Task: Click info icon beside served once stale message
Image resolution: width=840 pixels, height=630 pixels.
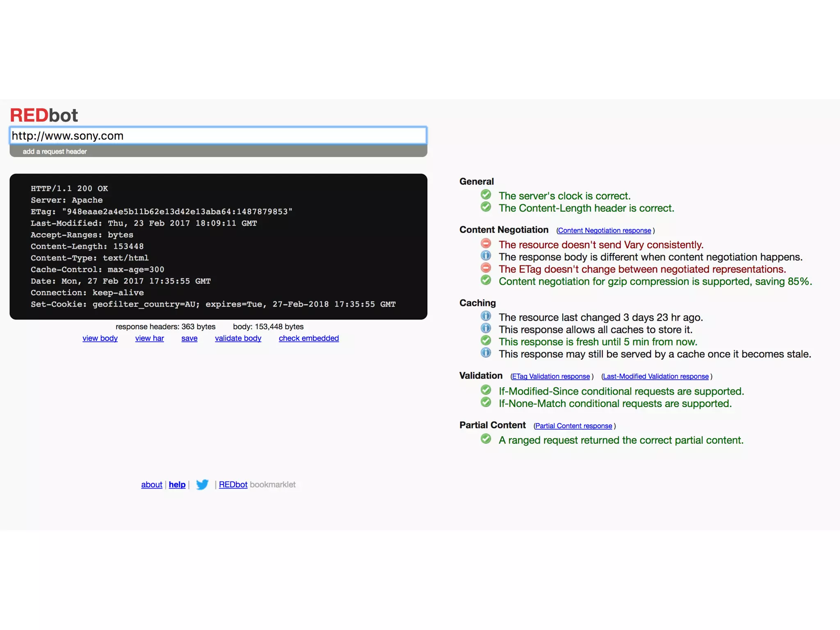Action: pyautogui.click(x=486, y=353)
